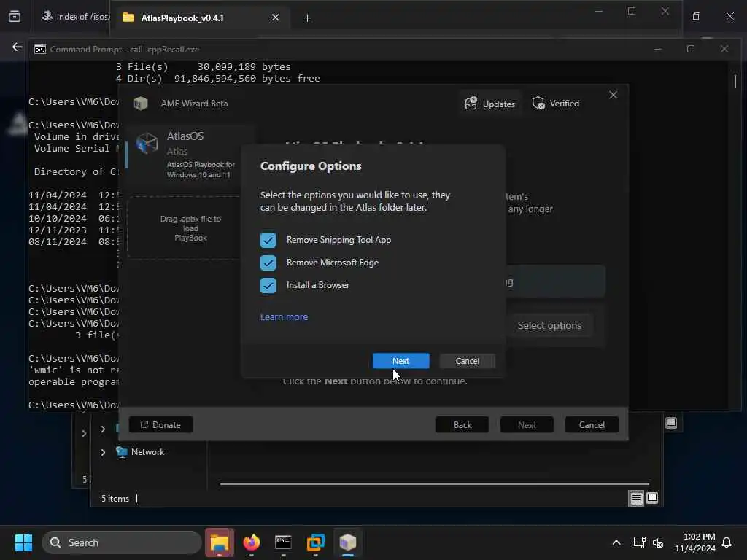Click the Drag .apbx file drop area
The image size is (747, 560).
coord(186,228)
